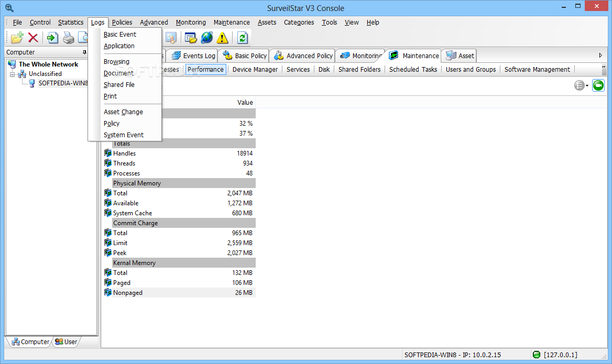
Task: Open System Event log
Action: [x=124, y=135]
